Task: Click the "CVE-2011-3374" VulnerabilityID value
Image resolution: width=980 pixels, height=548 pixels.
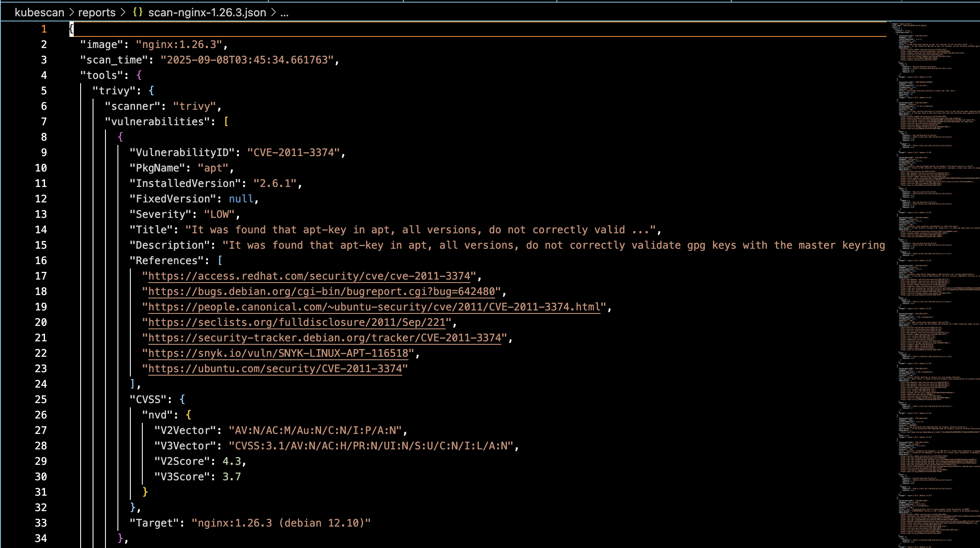Action: [294, 153]
